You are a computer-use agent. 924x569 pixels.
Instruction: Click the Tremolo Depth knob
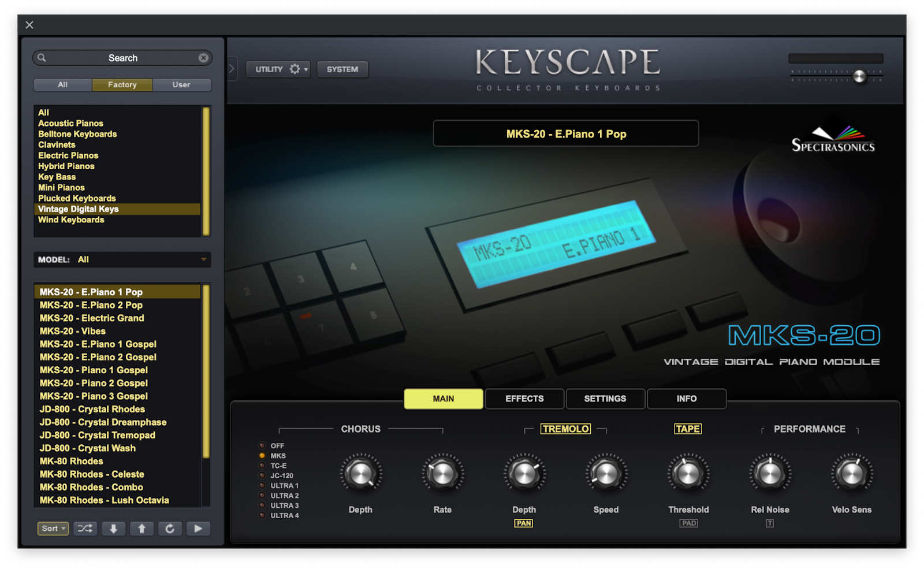tap(524, 474)
